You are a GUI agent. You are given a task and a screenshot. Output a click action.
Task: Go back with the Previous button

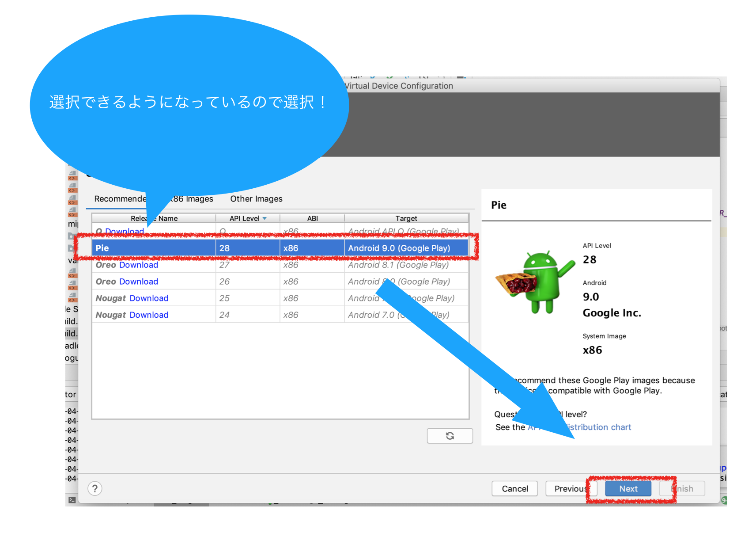pos(571,489)
